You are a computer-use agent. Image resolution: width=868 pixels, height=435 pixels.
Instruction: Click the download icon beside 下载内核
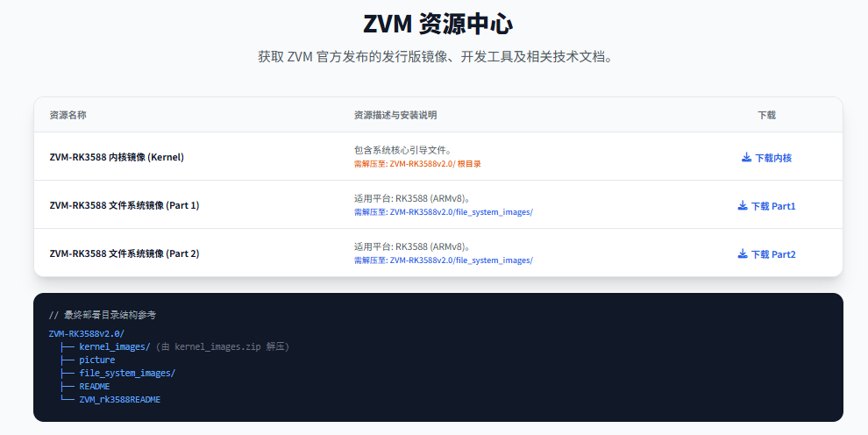pos(746,158)
